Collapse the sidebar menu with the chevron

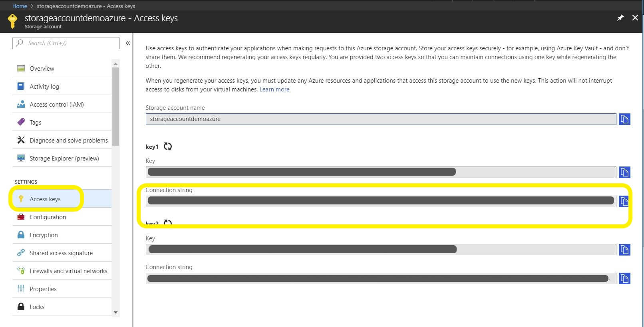[128, 43]
